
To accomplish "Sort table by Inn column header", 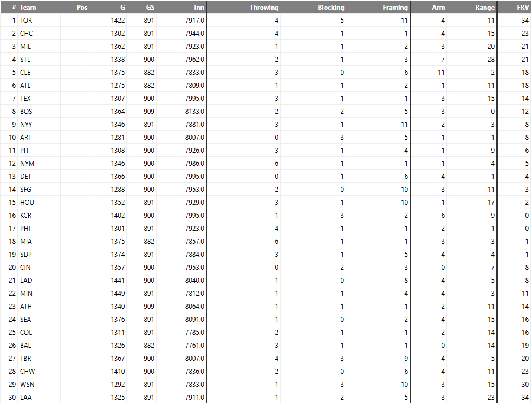I will [199, 8].
